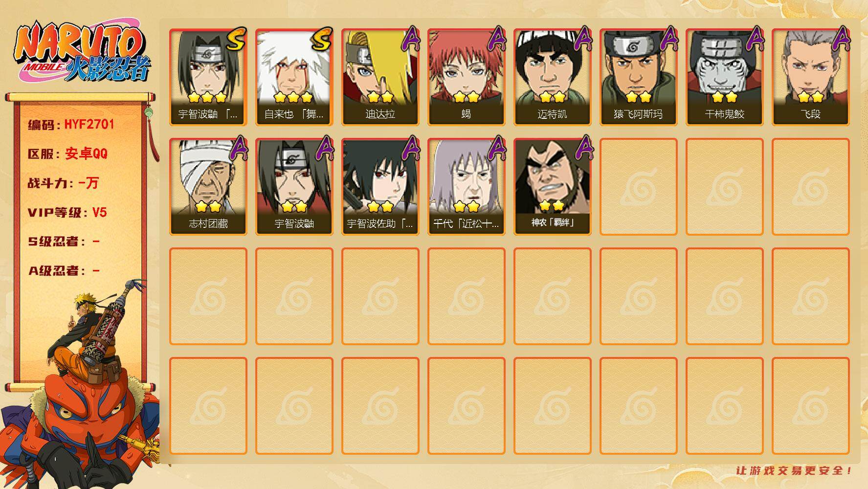
Task: Pick the 神农「羁绊」 ninja card
Action: coord(552,187)
